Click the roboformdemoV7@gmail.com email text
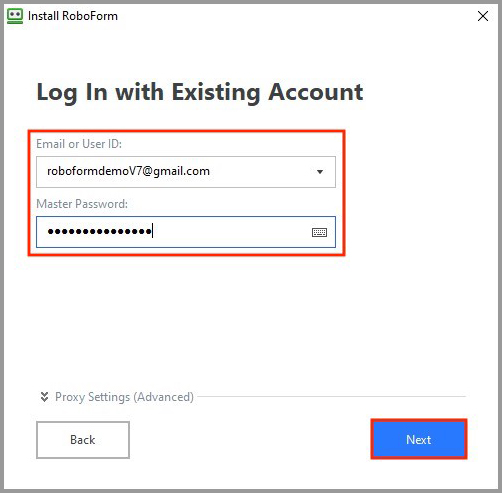Image resolution: width=502 pixels, height=493 pixels. coord(128,171)
